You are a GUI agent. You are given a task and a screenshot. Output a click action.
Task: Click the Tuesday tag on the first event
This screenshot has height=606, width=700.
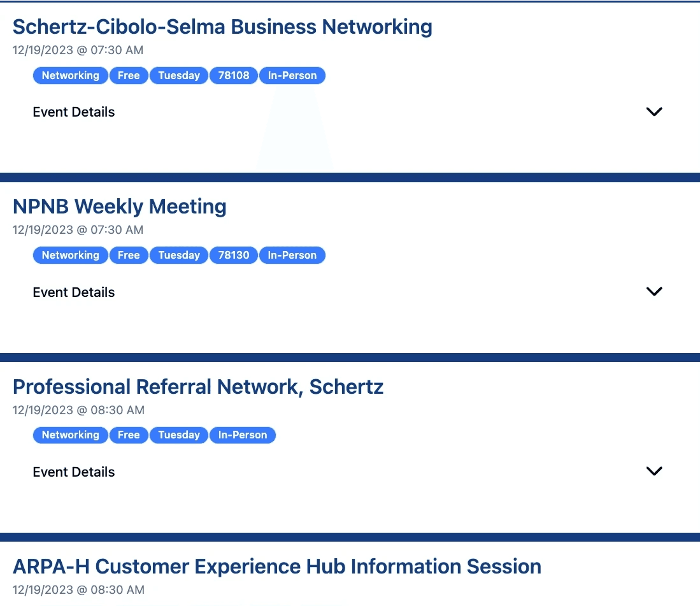[x=179, y=75]
